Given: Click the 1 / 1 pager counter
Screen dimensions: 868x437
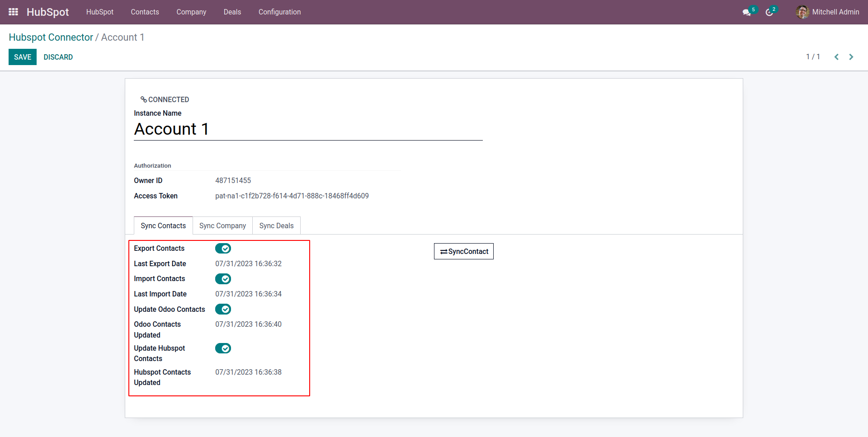Looking at the screenshot, I should 813,57.
